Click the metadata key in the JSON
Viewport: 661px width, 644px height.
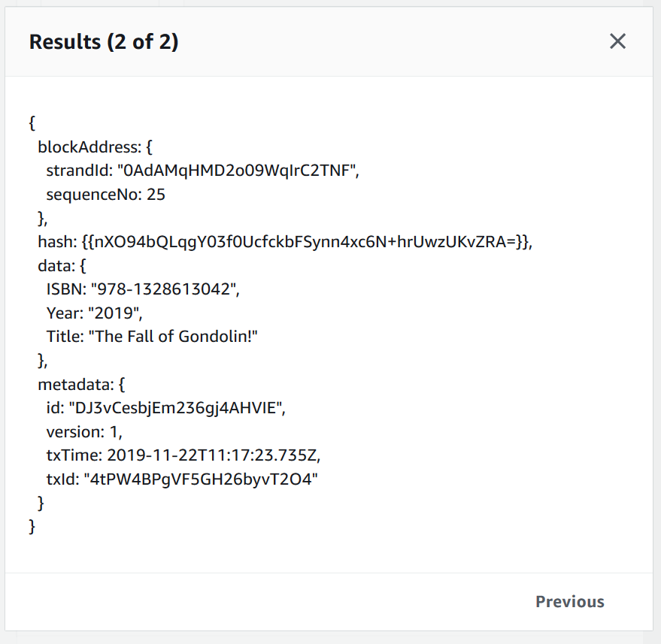pos(73,385)
